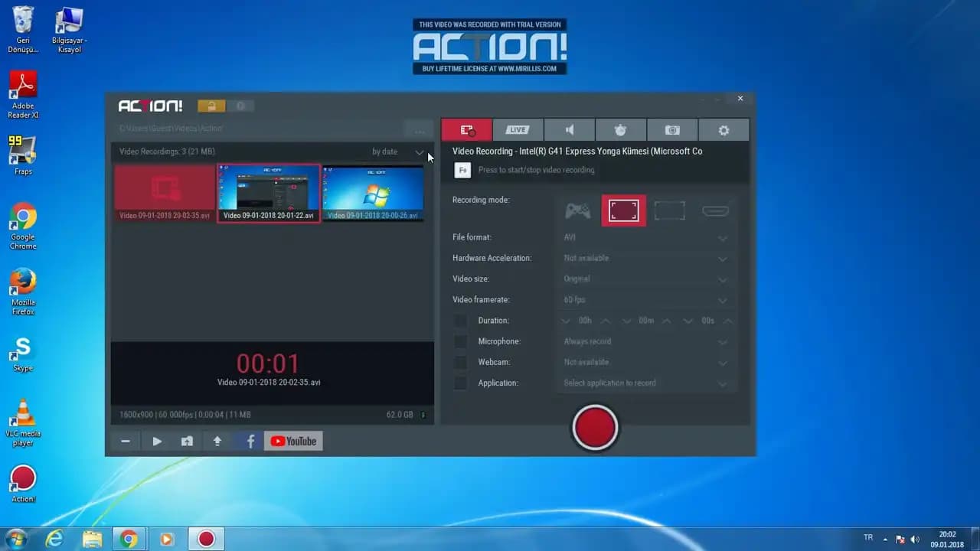Screen dimensions: 980x551
Task: Open the by date sort dropdown
Action: click(396, 152)
